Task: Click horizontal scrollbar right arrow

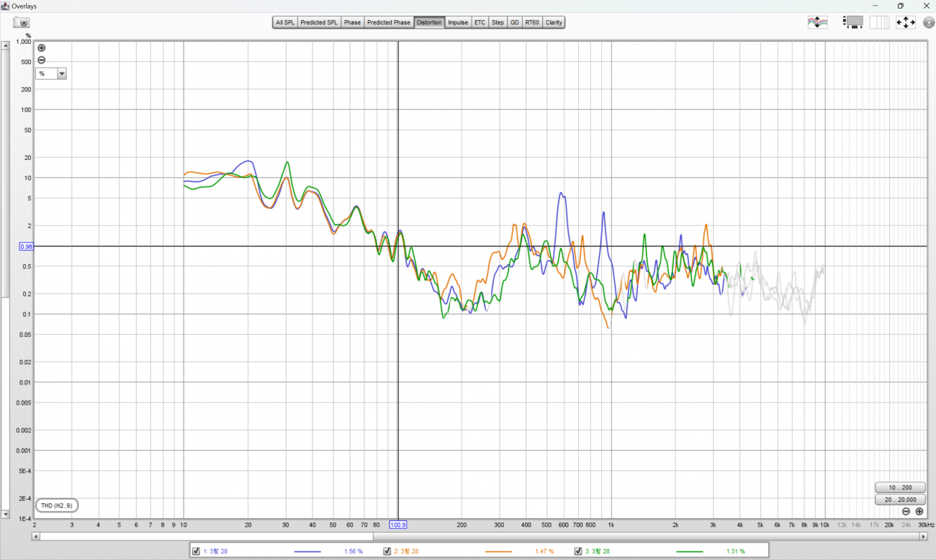Action: coord(924,536)
